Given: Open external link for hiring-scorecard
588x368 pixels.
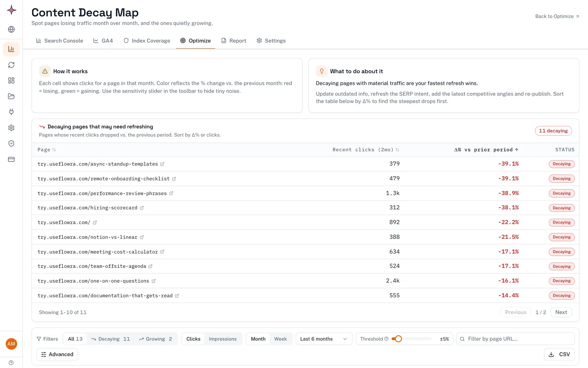Looking at the screenshot, I should (141, 208).
